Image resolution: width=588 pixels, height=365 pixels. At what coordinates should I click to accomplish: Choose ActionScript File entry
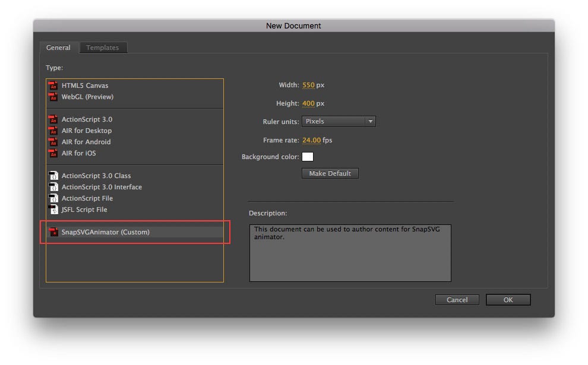coord(135,198)
